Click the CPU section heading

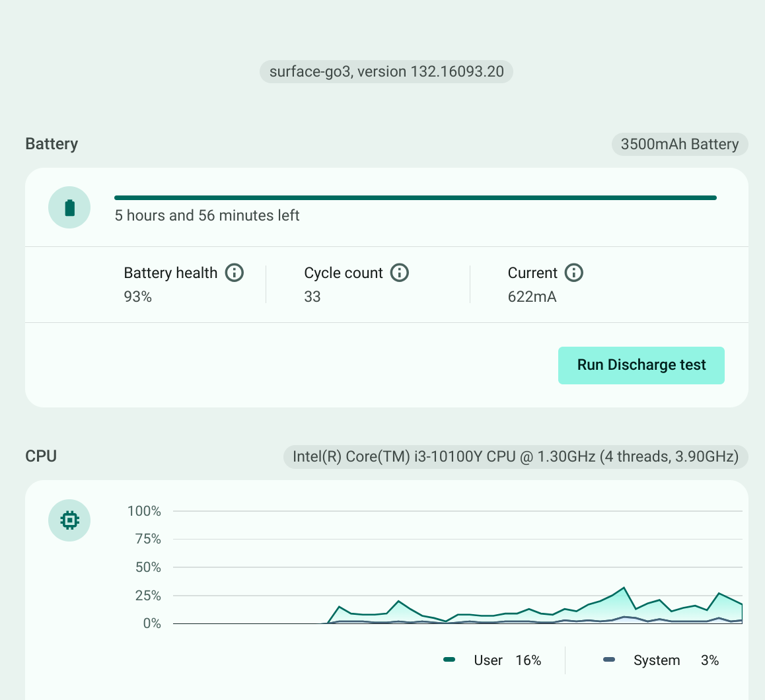(41, 456)
